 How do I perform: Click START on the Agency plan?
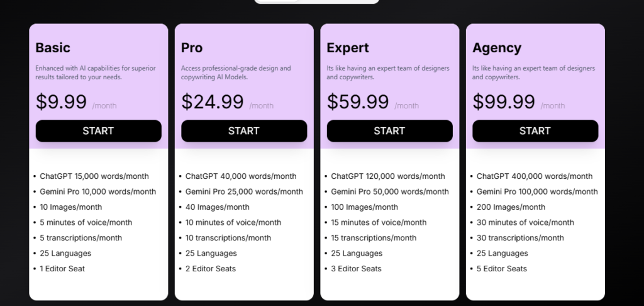pyautogui.click(x=535, y=131)
